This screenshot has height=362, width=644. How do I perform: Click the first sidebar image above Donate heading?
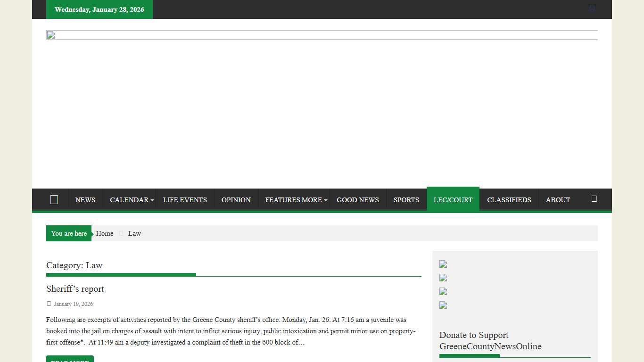(443, 264)
